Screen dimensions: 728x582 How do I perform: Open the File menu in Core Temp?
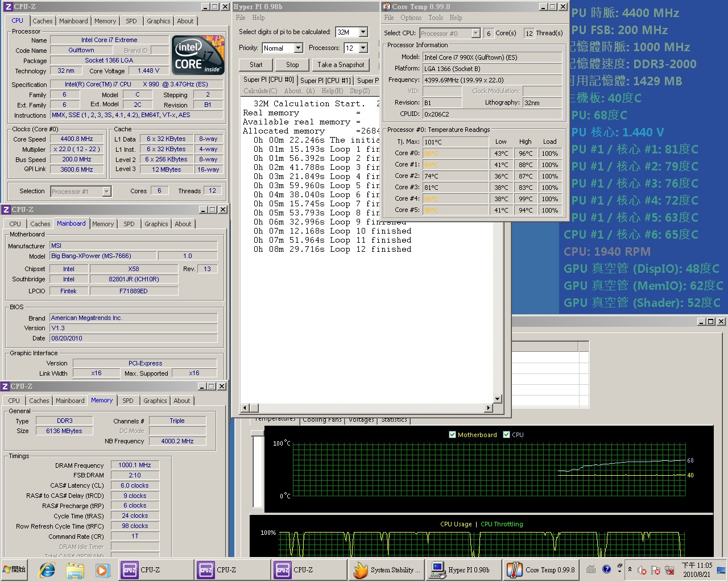pos(389,18)
